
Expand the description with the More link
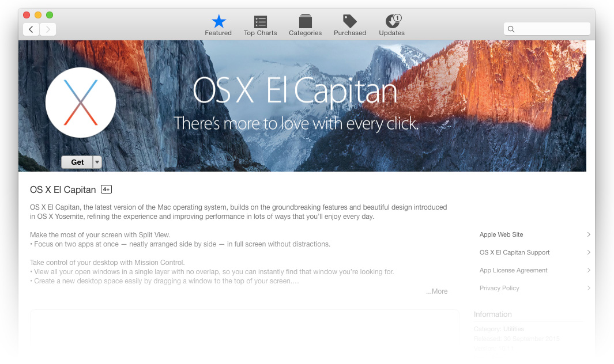click(x=436, y=291)
